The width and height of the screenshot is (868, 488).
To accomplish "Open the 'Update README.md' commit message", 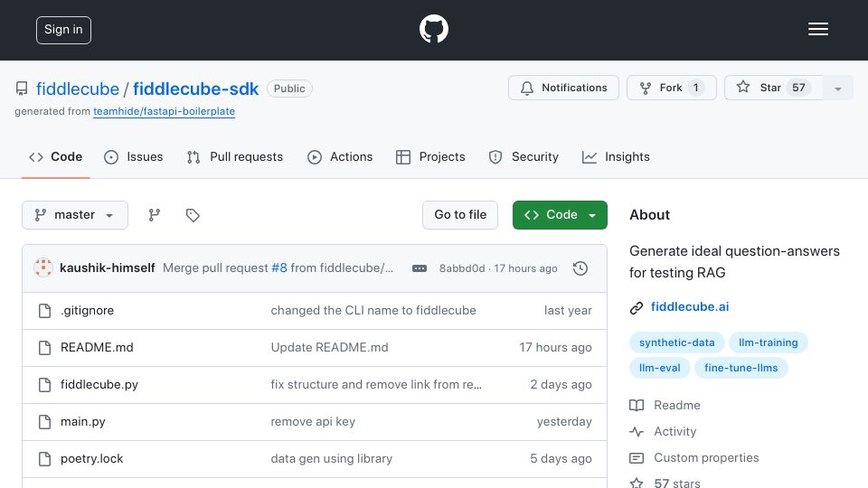I will click(x=329, y=347).
